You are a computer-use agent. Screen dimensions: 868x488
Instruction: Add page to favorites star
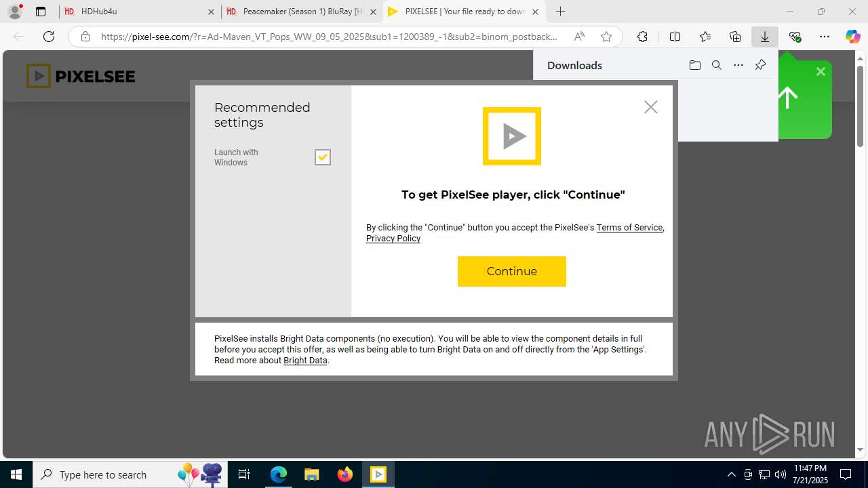coord(606,37)
